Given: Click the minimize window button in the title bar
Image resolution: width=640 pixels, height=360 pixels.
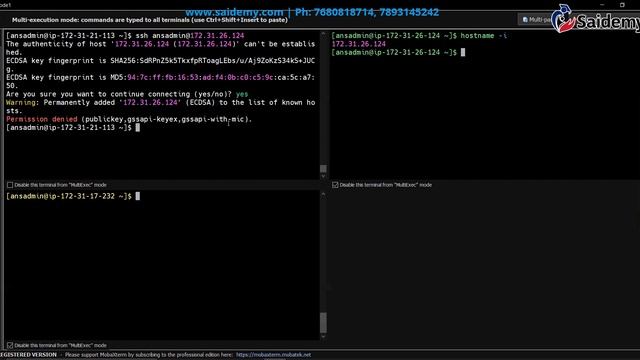Looking at the screenshot, I should [602, 5].
